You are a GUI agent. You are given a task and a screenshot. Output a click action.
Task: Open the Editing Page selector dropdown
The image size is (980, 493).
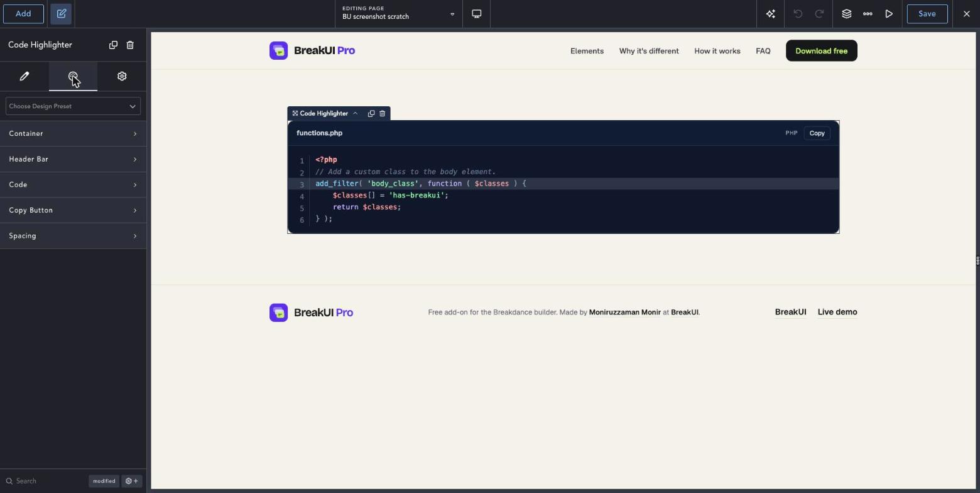click(x=399, y=14)
